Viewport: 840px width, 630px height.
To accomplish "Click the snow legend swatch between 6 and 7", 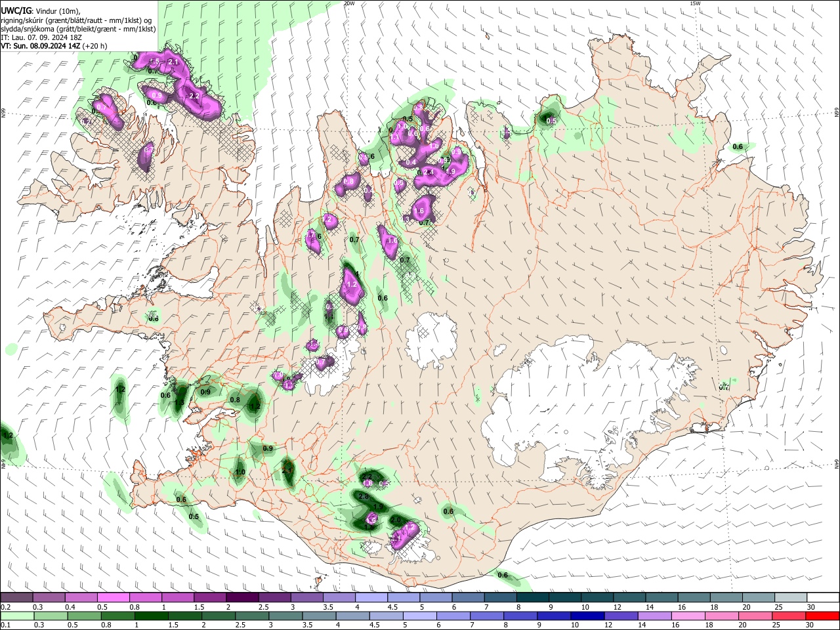I will tap(468, 598).
